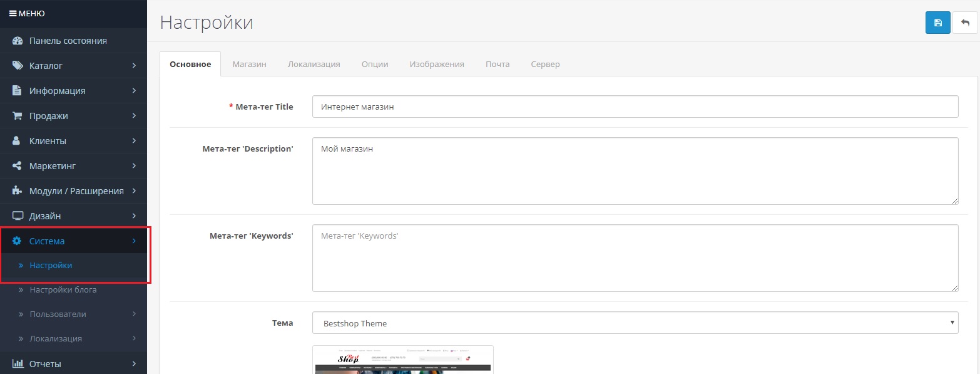Expand the Локализация sidebar submenu chevron
This screenshot has height=374, width=980.
[x=134, y=338]
